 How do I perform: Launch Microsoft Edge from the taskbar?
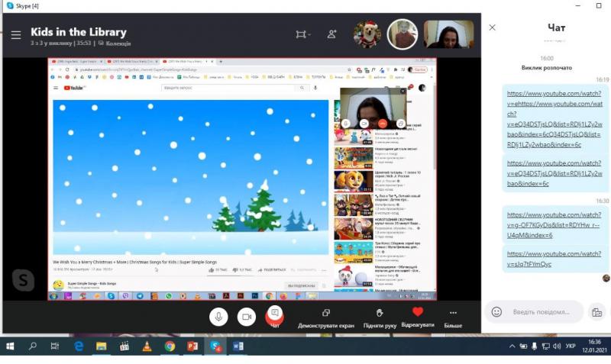point(79,346)
